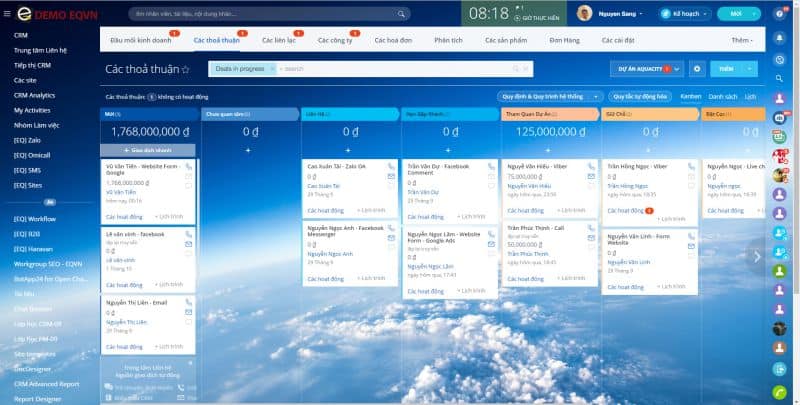Check the box on Nguyễn Văn Hiếu card

(591, 186)
